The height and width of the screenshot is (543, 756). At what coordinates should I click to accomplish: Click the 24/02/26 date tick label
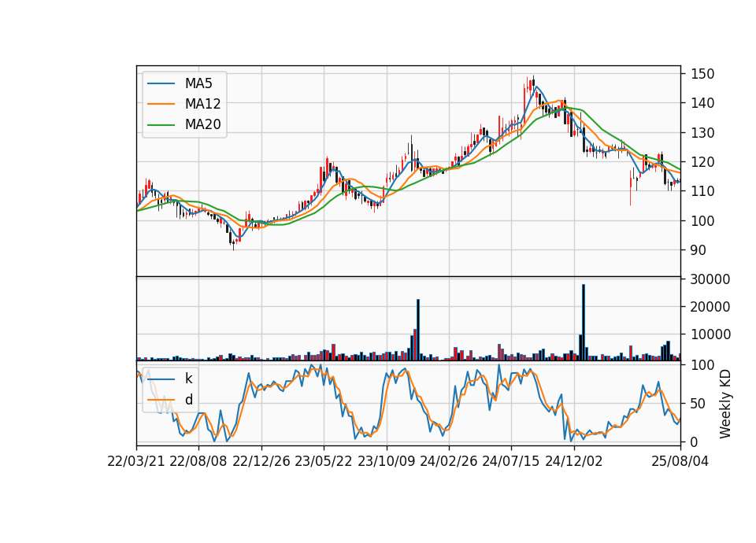pyautogui.click(x=448, y=461)
